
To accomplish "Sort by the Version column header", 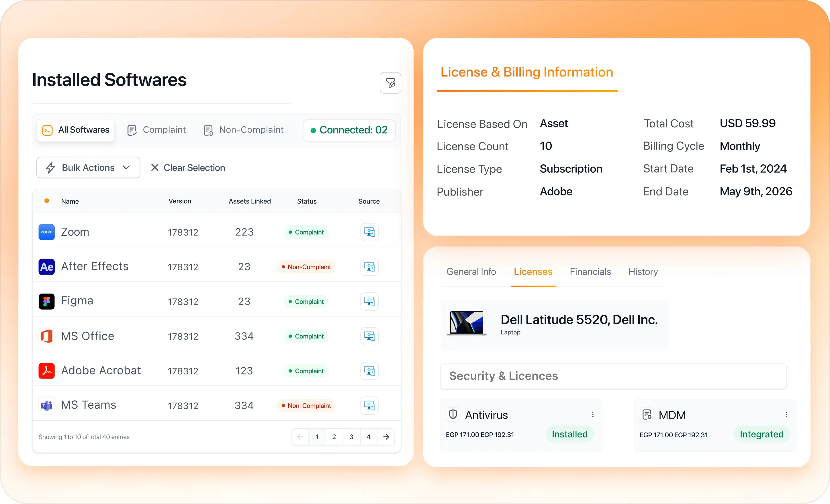I will pos(180,201).
